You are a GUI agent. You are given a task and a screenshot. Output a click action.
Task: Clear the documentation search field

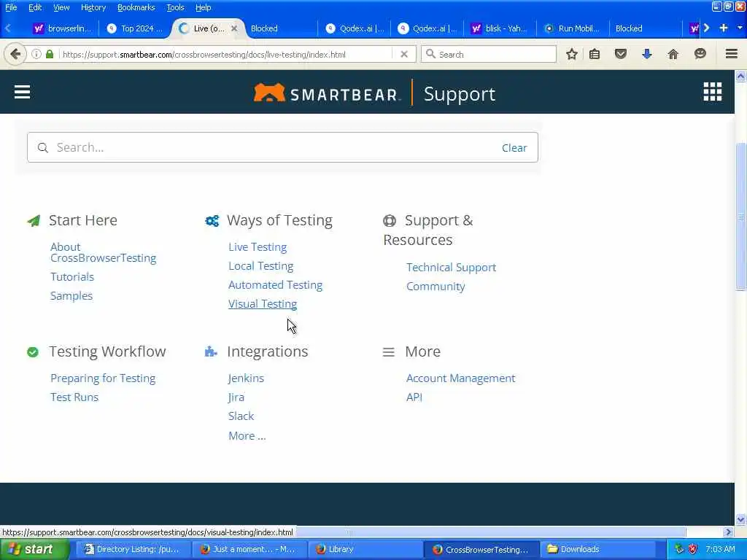[x=514, y=148]
